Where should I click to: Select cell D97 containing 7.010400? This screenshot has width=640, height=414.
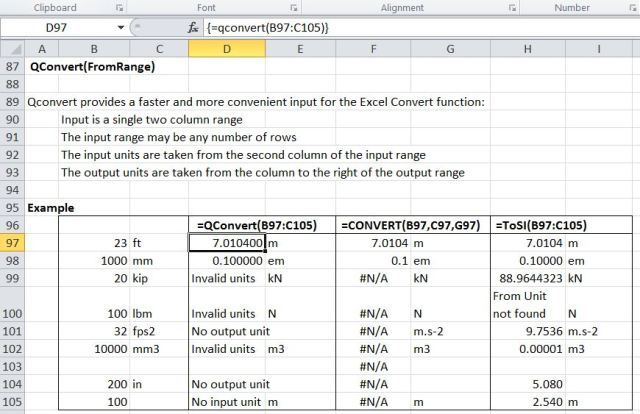[227, 243]
